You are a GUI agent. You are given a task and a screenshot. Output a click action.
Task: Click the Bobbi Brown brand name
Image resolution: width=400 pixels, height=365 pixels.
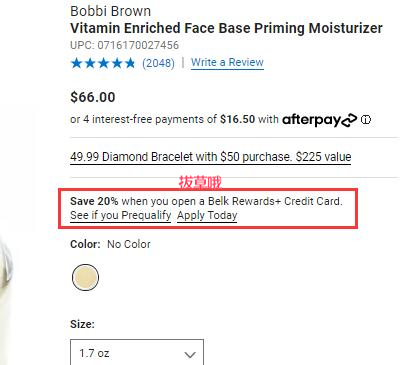110,11
